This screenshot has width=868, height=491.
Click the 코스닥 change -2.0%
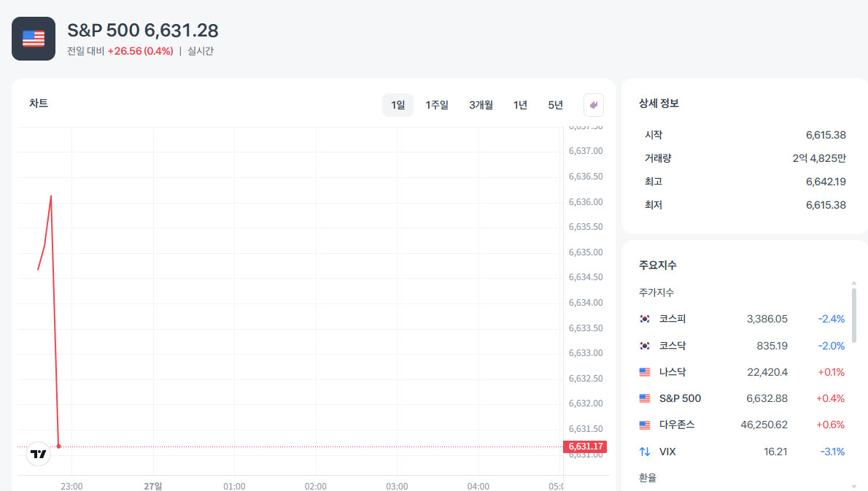832,346
